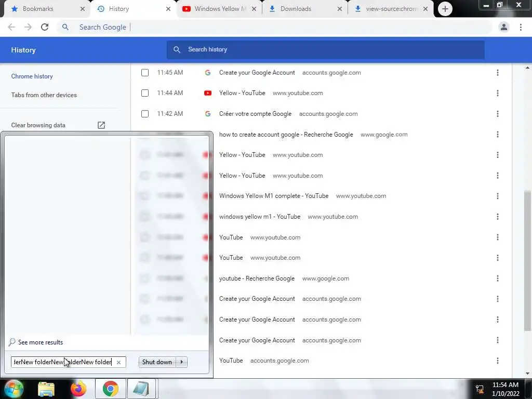
Task: Open actions menu for how to create account entry
Action: (x=497, y=135)
